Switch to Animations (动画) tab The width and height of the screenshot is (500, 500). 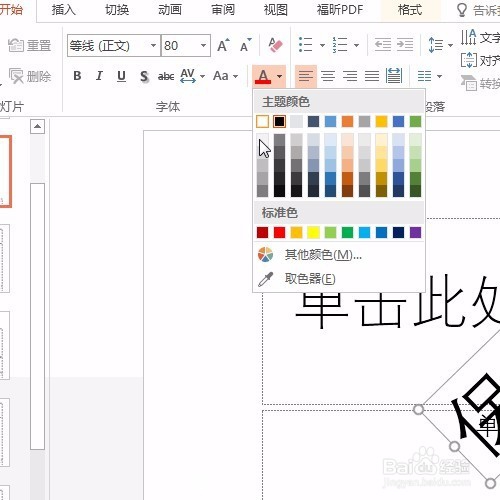170,10
